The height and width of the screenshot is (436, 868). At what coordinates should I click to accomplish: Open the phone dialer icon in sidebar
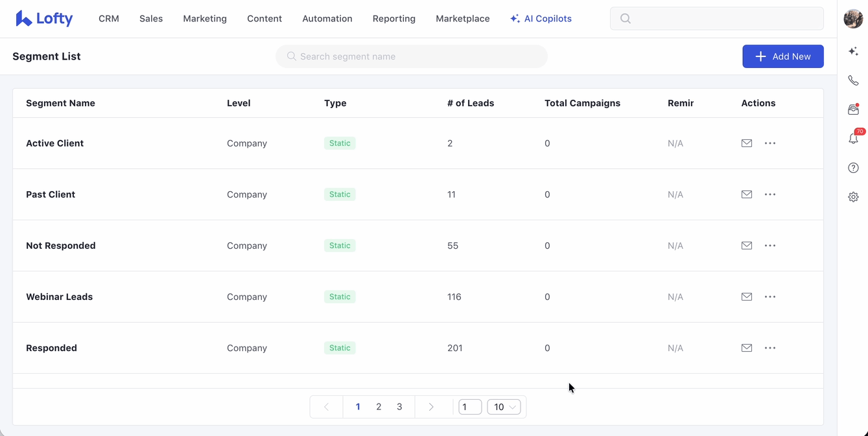click(853, 80)
